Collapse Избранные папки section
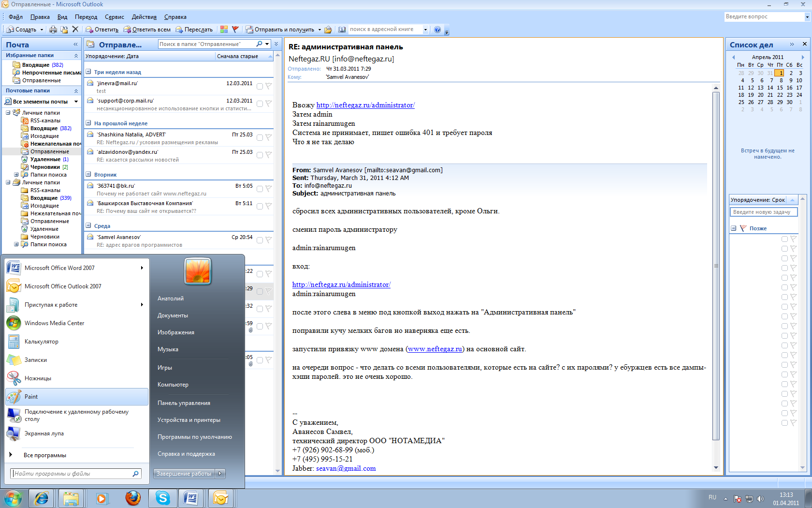 (x=76, y=56)
